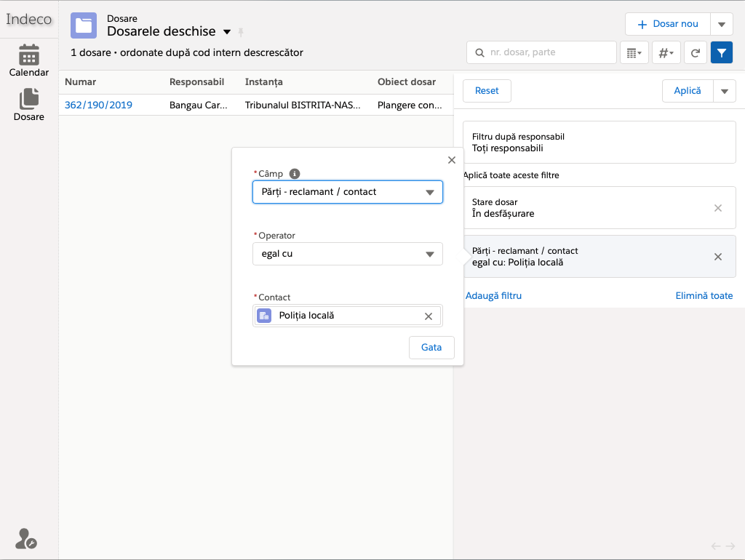Click the Gata button
The width and height of the screenshot is (745, 560).
tap(431, 348)
